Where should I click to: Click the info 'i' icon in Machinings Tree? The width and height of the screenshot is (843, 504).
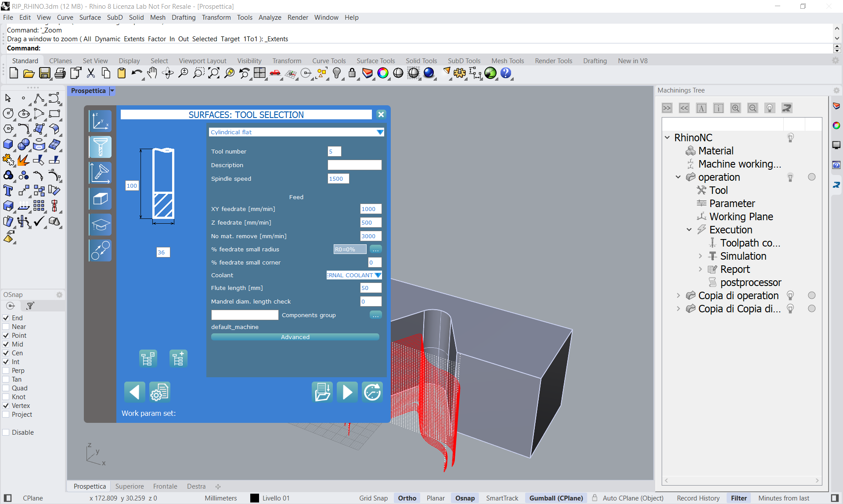coord(718,108)
